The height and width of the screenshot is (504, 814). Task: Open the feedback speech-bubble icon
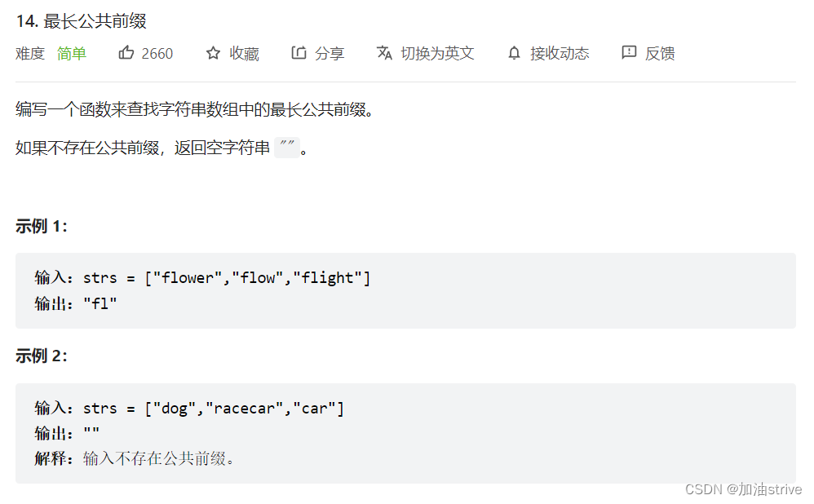[628, 53]
